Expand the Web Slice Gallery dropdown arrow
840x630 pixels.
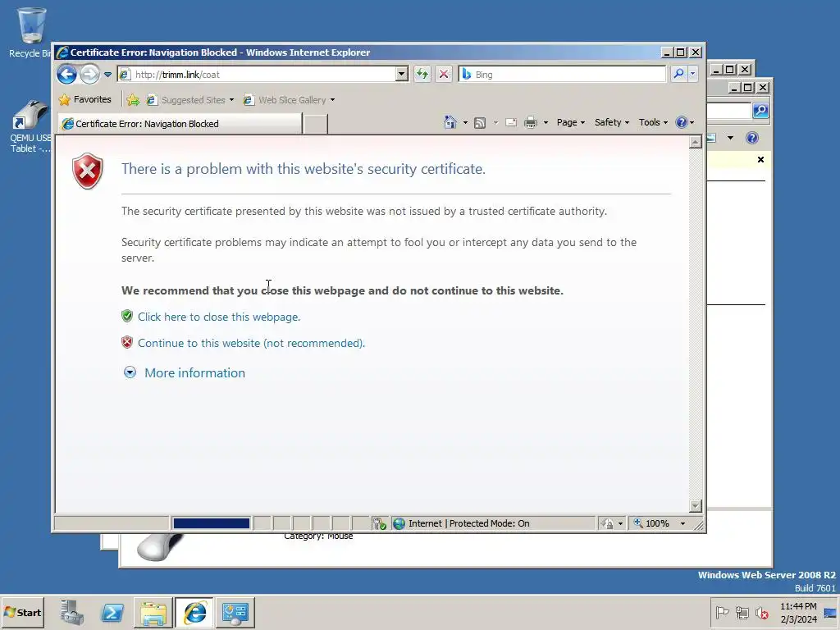coord(333,100)
